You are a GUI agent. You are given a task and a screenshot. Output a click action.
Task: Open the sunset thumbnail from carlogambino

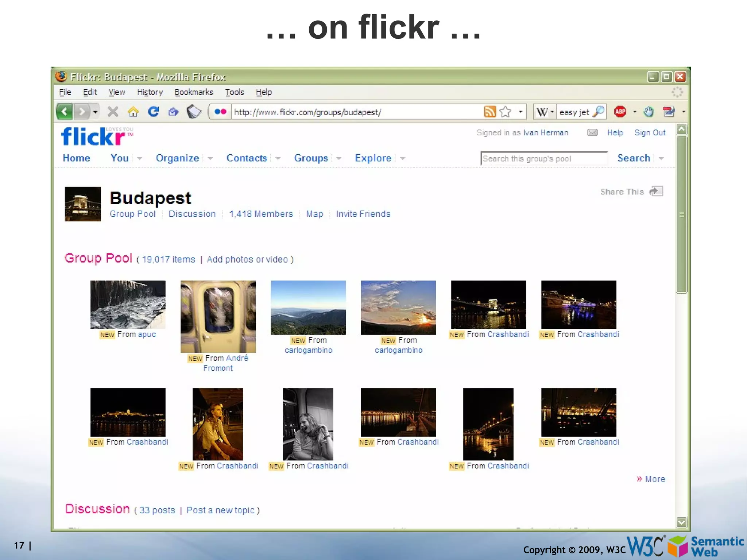[x=398, y=308]
